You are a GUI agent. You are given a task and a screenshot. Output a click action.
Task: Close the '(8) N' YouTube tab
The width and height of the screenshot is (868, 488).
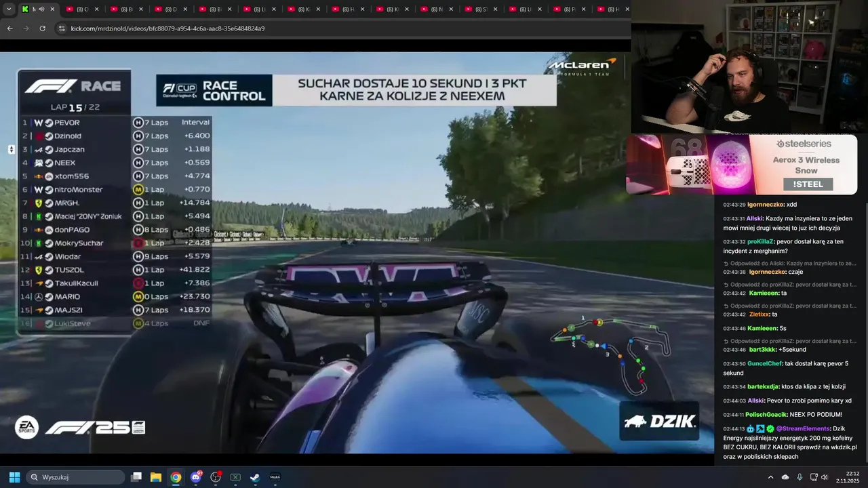(x=451, y=9)
